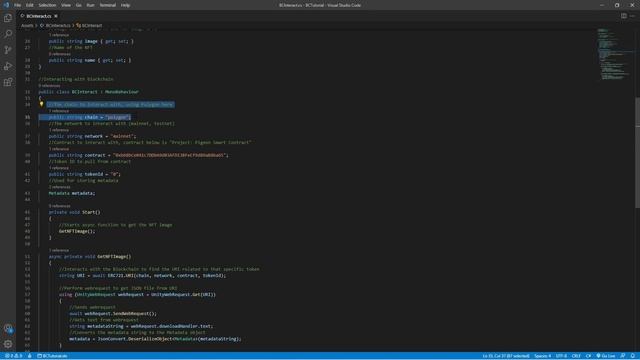Open the Terminal menu
Image resolution: width=640 pixels, height=360 pixels.
click(108, 5)
